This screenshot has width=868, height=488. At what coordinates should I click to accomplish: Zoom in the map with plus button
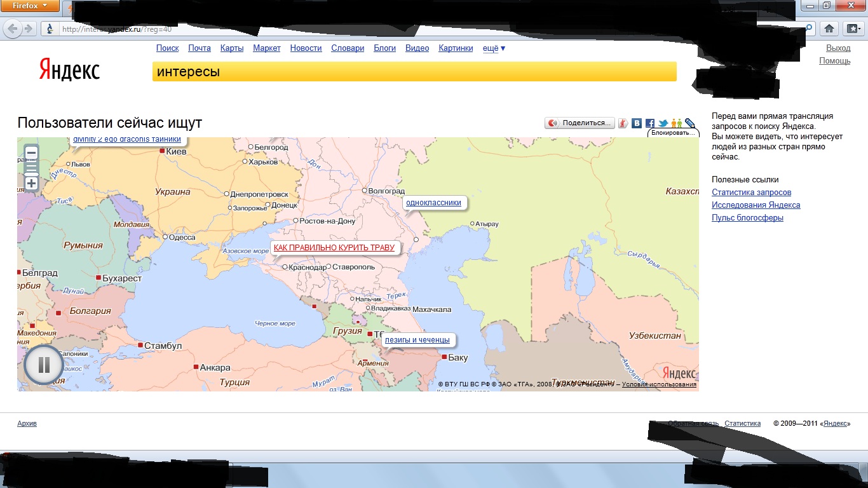tap(31, 184)
